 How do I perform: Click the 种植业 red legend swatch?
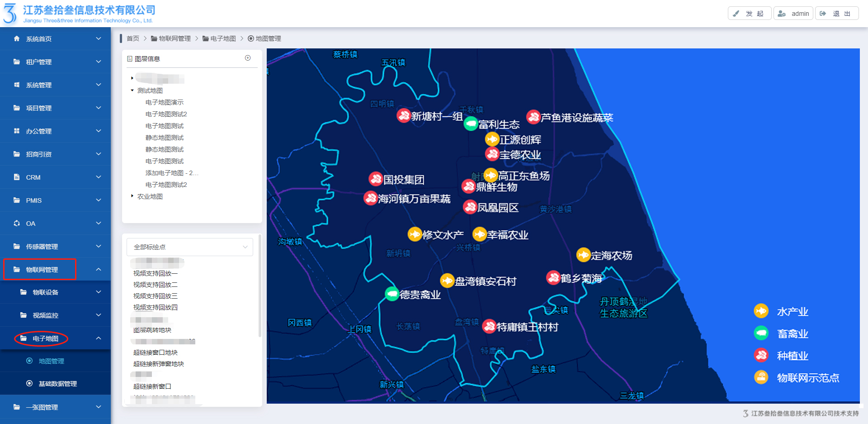coord(761,355)
